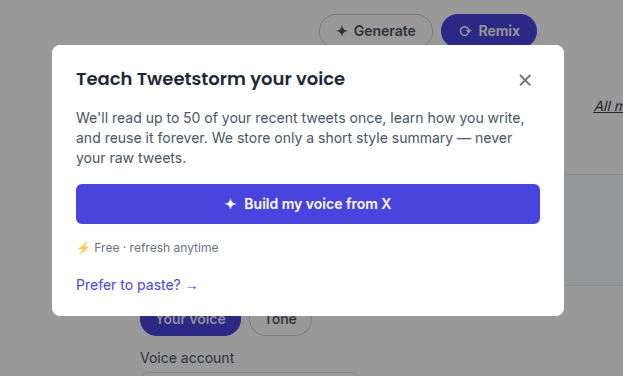
Task: Click the 'your raw tweets.' text line
Action: (x=131, y=158)
